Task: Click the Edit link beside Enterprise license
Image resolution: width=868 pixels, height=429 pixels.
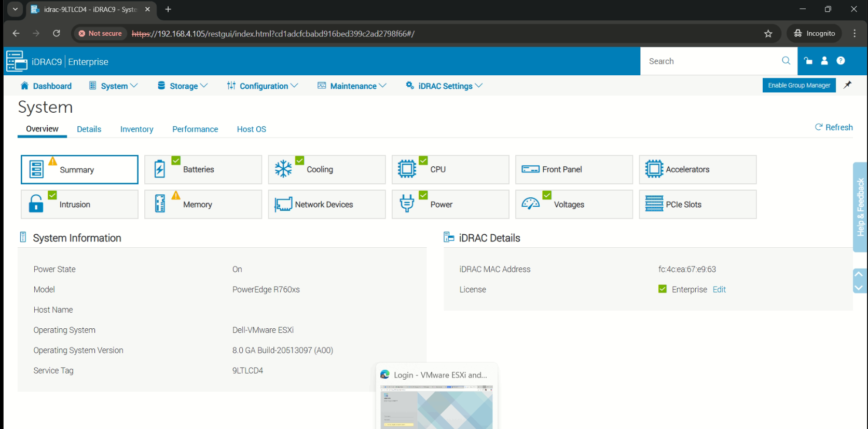Action: click(719, 289)
